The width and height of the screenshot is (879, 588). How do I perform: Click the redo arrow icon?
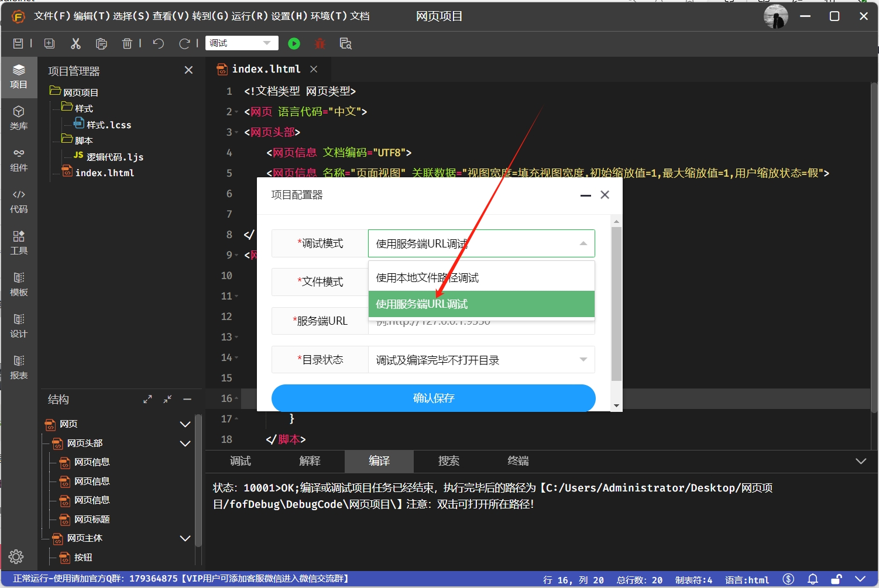(x=184, y=43)
